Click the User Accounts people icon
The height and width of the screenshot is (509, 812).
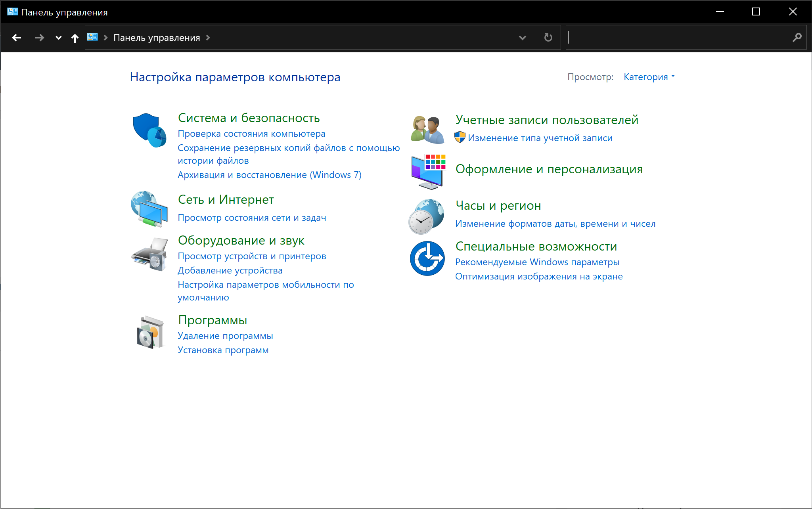point(427,130)
